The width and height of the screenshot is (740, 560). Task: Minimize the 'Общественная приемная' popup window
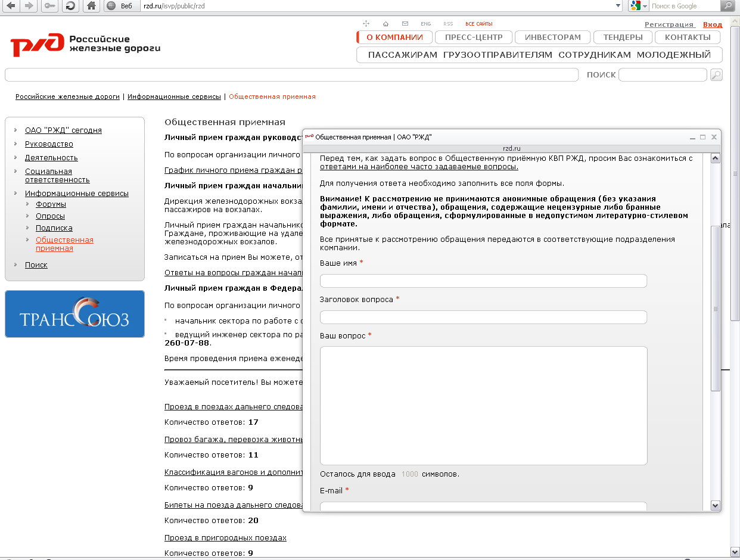point(692,137)
